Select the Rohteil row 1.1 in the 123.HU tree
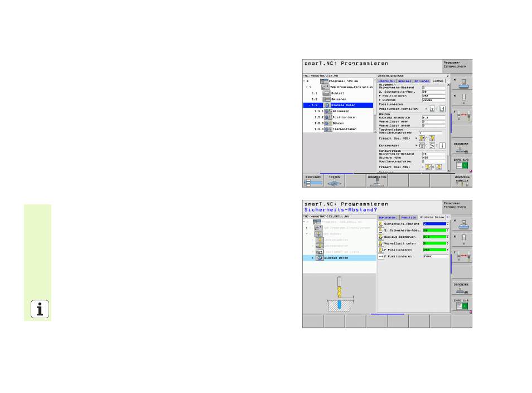 [x=338, y=93]
